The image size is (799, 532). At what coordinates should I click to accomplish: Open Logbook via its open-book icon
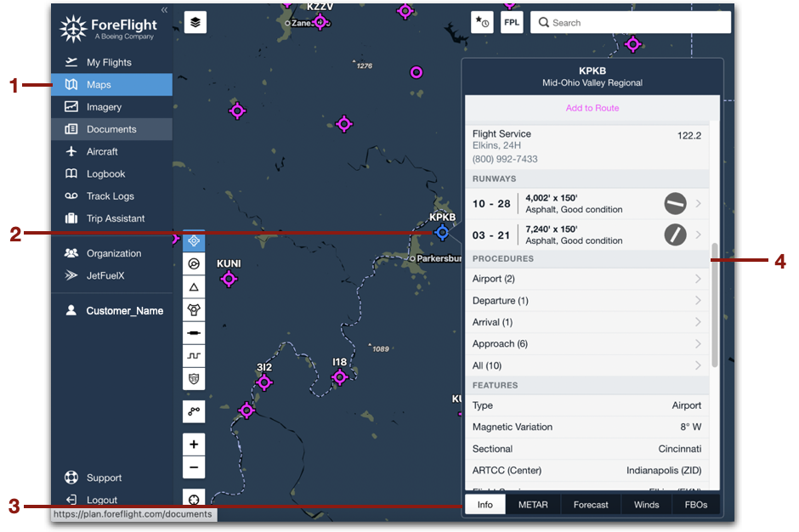71,173
